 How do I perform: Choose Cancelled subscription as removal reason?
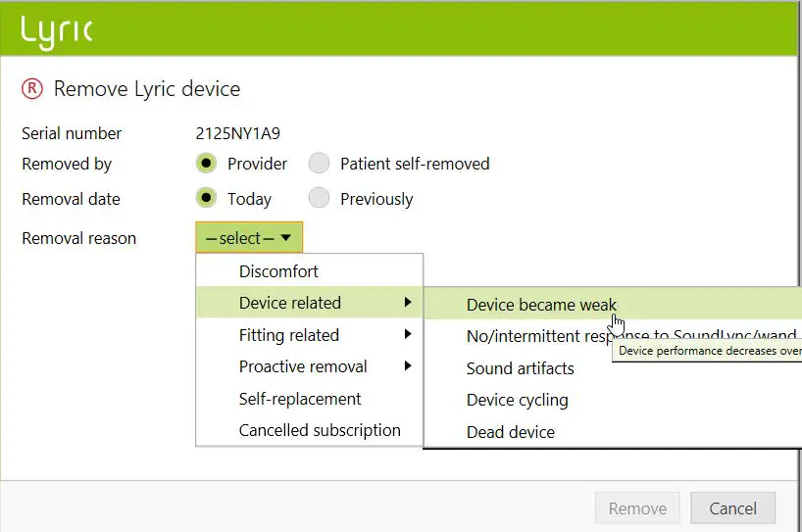coord(310,430)
